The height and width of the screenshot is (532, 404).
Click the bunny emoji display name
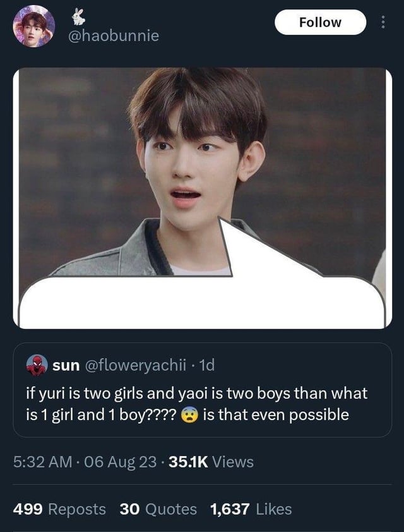point(79,16)
